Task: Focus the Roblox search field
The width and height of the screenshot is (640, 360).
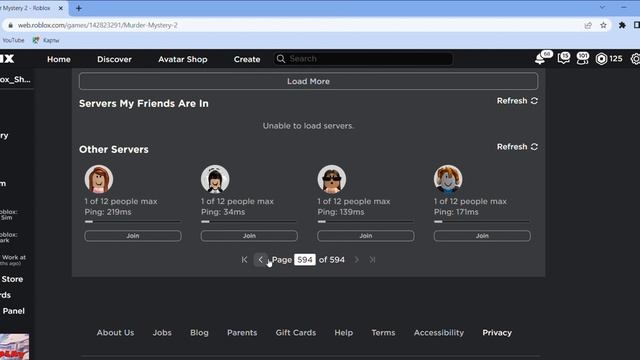Action: 363,59
